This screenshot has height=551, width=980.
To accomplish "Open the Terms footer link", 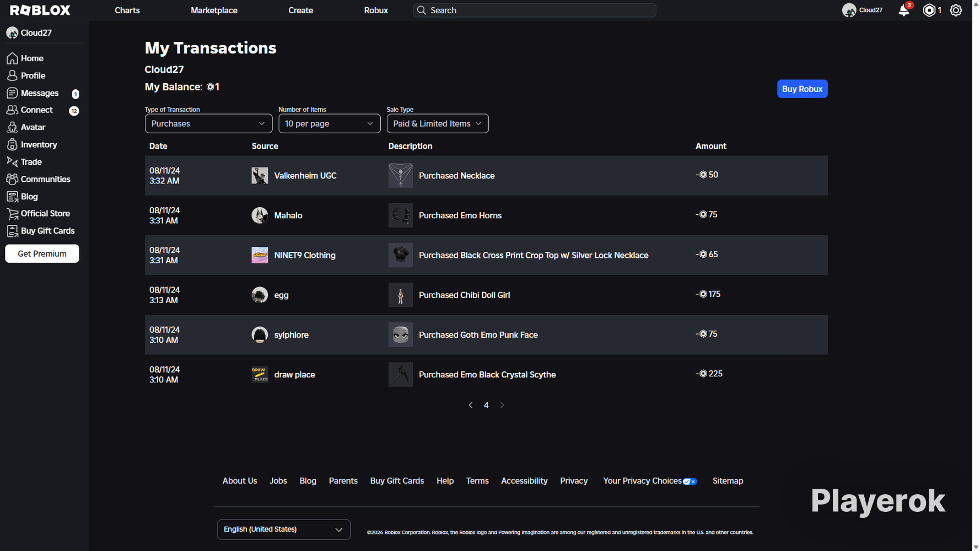I will (x=477, y=481).
